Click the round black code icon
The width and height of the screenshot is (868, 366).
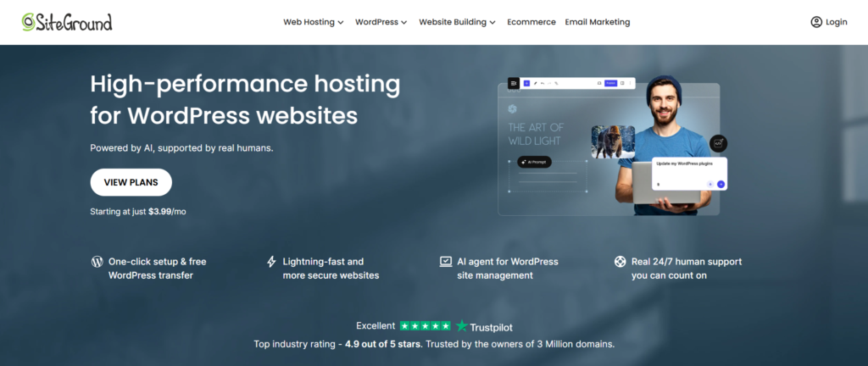[719, 144]
